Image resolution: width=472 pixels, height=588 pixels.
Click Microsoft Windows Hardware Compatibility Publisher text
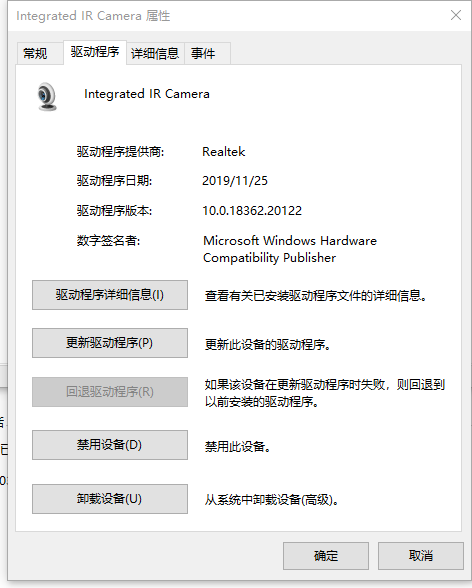pos(290,249)
